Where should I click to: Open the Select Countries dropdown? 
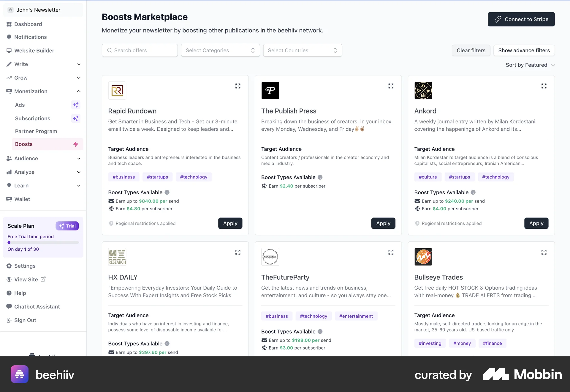point(303,50)
